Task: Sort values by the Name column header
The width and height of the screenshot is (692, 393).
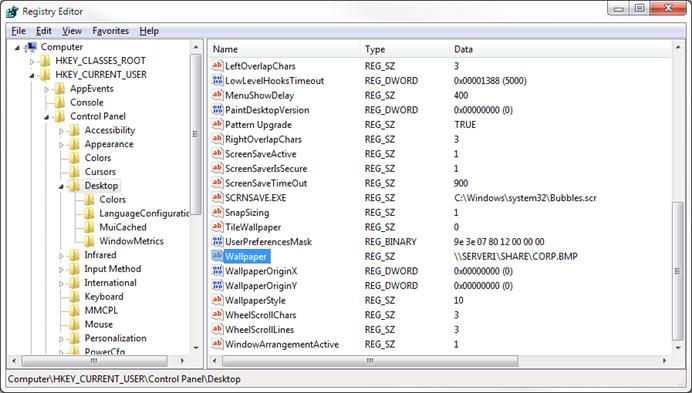Action: coord(285,49)
